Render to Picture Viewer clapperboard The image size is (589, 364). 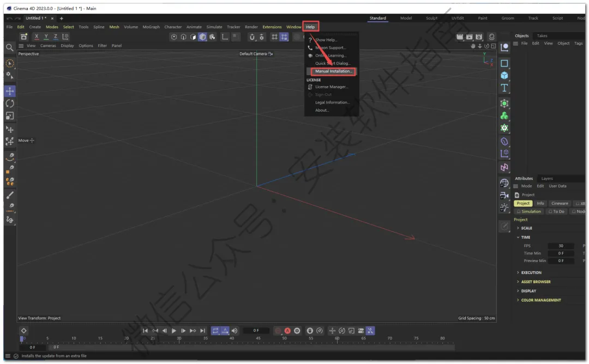click(x=469, y=37)
